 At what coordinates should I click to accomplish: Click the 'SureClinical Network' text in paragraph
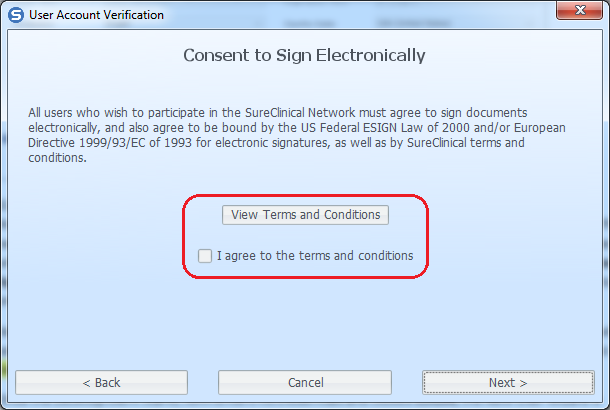(300, 113)
